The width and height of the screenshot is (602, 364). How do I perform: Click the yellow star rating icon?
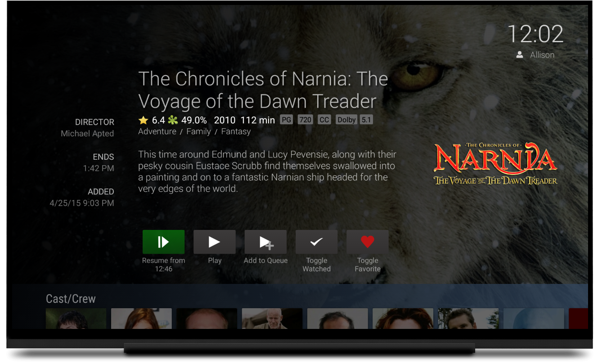click(144, 120)
